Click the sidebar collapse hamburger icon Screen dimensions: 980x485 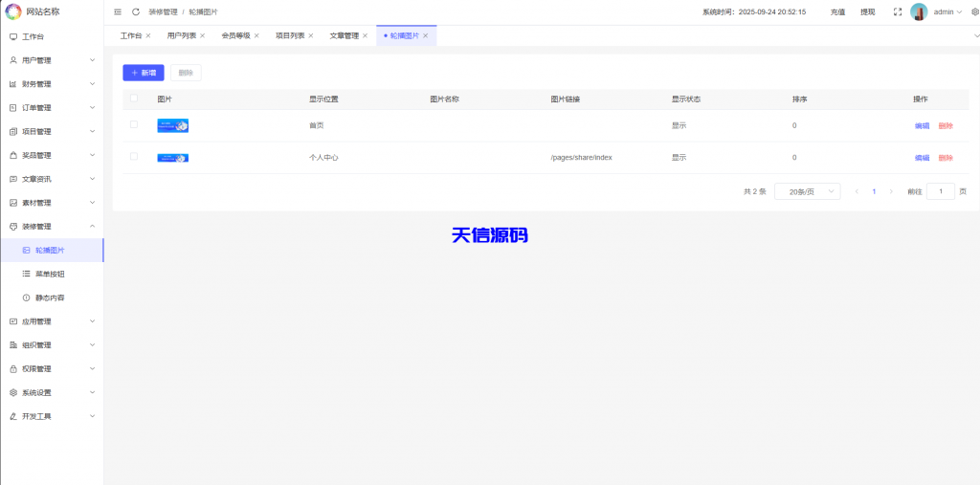coord(118,12)
